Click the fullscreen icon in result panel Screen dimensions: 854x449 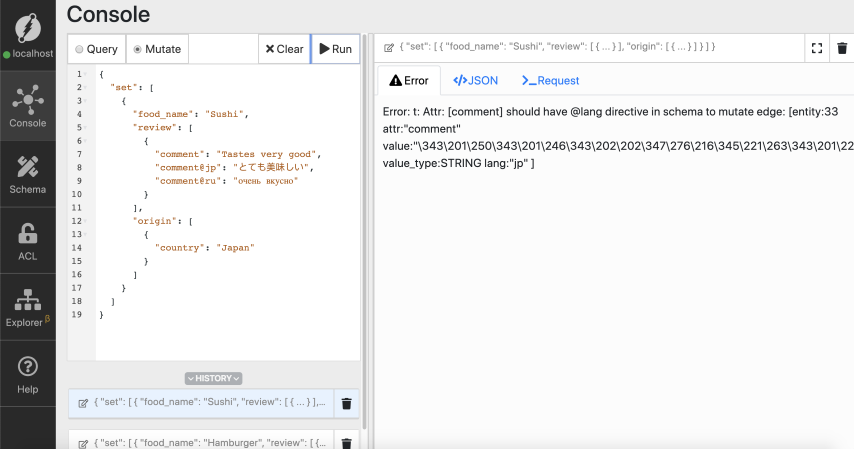[817, 48]
